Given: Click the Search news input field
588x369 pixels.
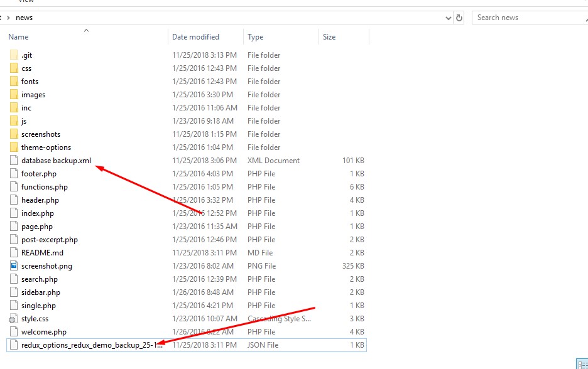Looking at the screenshot, I should pyautogui.click(x=530, y=18).
